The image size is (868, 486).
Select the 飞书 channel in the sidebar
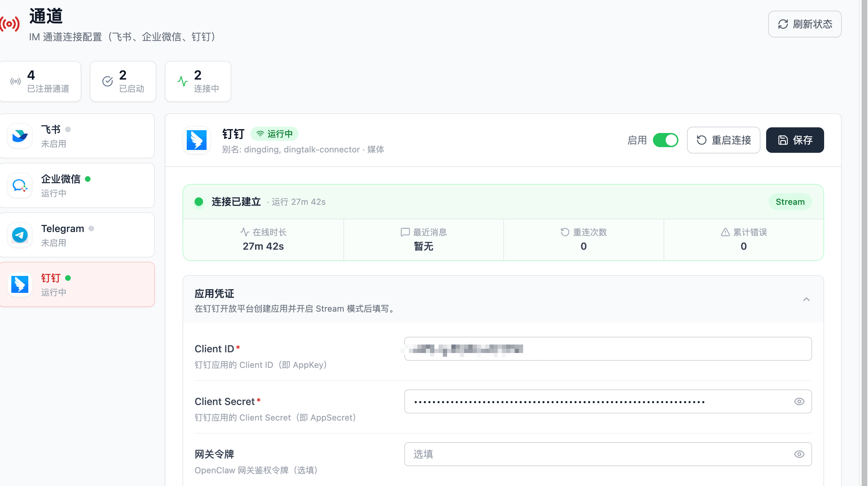[77, 136]
